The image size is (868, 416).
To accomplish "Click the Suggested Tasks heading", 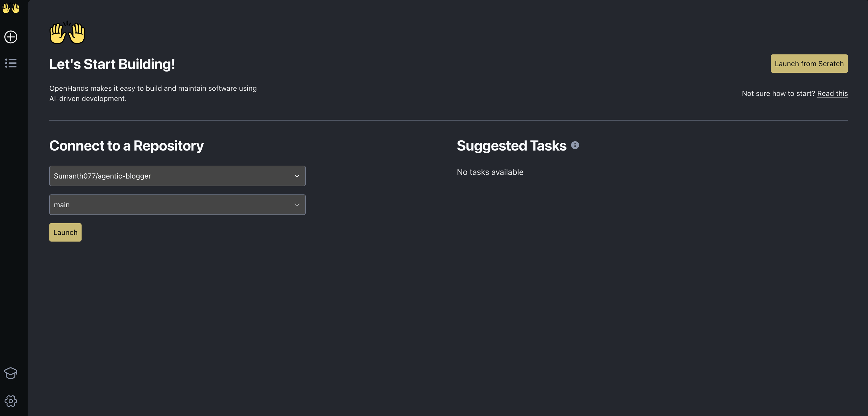I will [511, 146].
